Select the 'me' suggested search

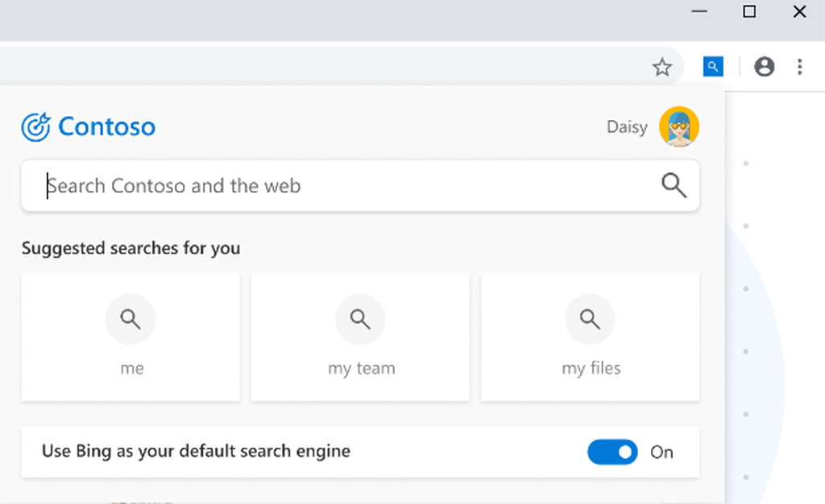(131, 337)
